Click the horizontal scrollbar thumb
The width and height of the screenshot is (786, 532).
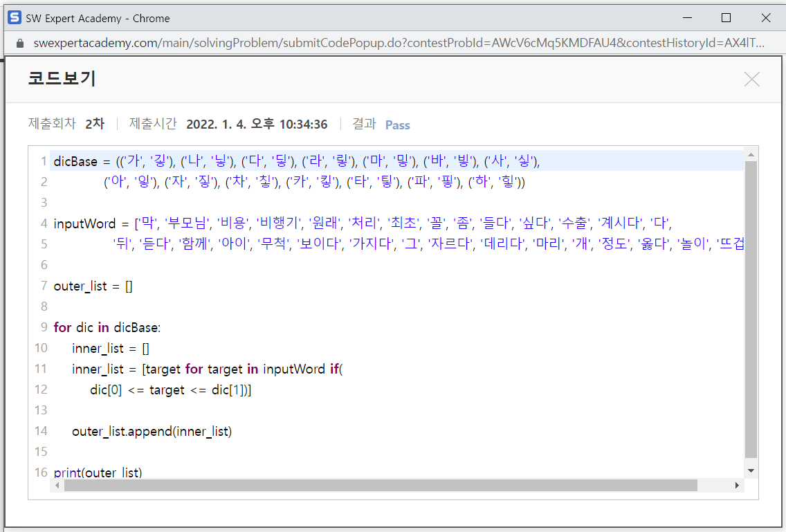(x=381, y=486)
